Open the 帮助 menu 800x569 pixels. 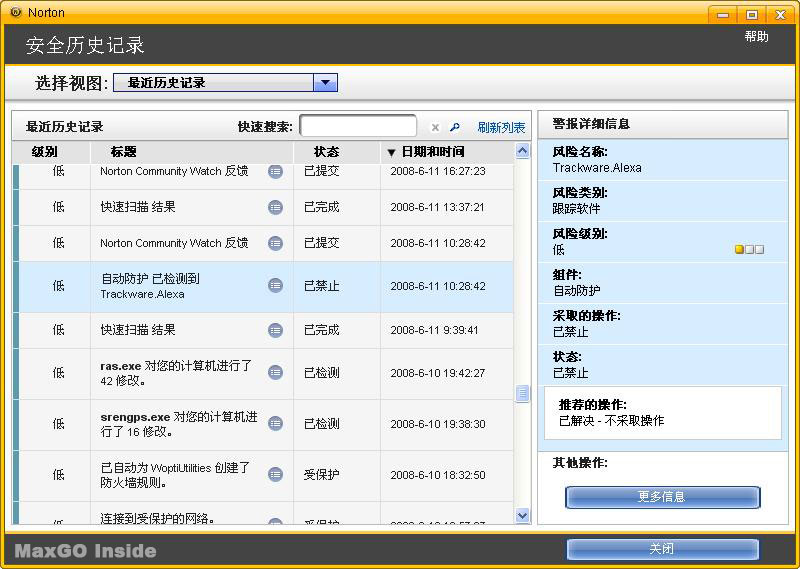pos(756,36)
